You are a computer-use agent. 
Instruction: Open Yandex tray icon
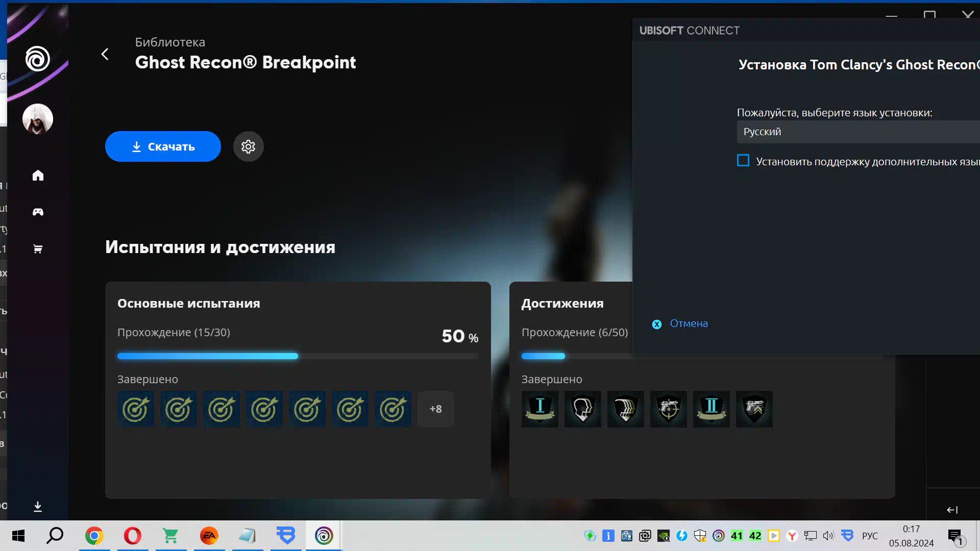click(x=792, y=536)
